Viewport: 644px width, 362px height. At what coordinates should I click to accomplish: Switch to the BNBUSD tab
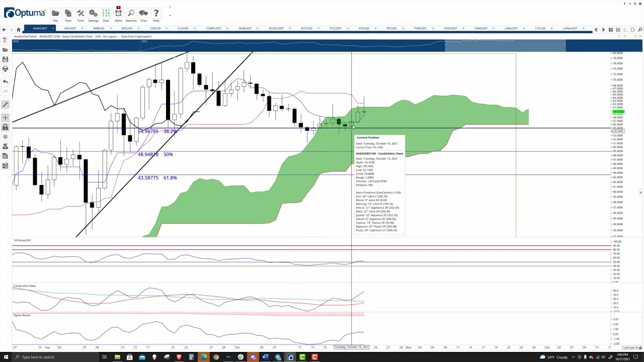(x=98, y=29)
